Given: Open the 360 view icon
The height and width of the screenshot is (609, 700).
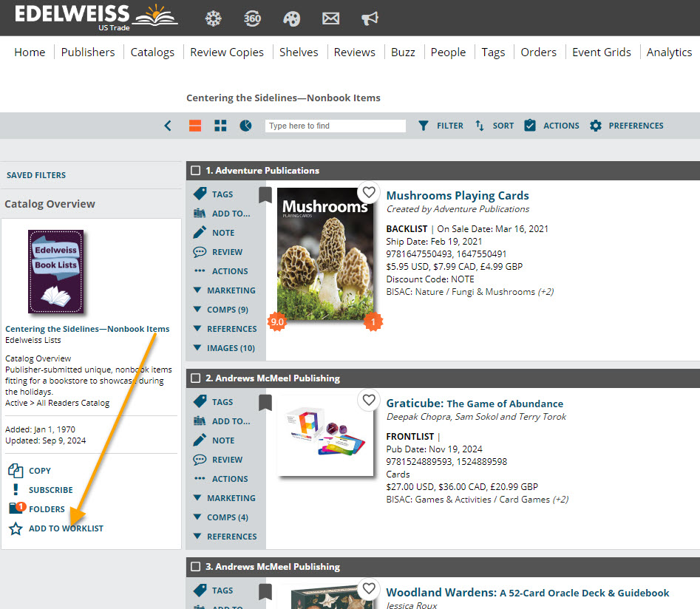Looking at the screenshot, I should coord(252,18).
